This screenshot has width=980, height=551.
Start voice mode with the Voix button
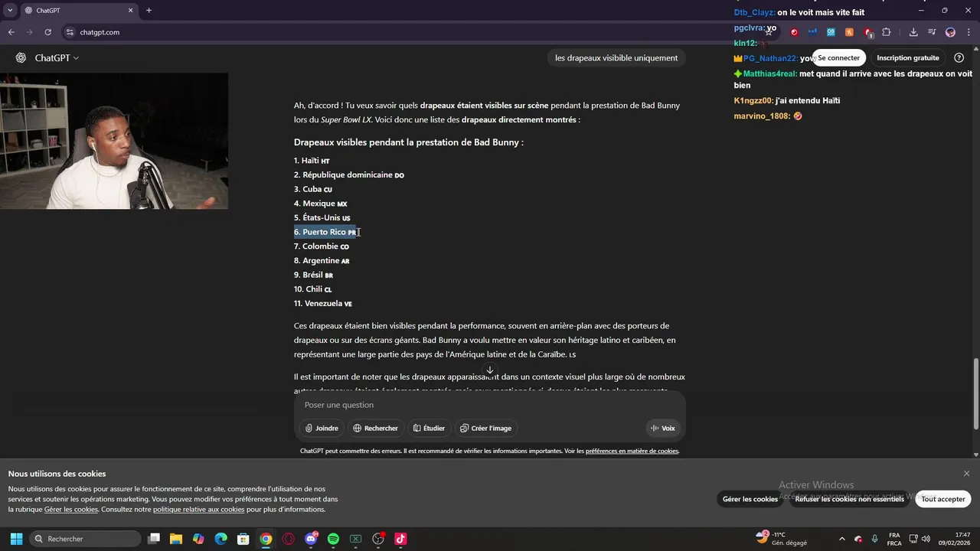[662, 429]
